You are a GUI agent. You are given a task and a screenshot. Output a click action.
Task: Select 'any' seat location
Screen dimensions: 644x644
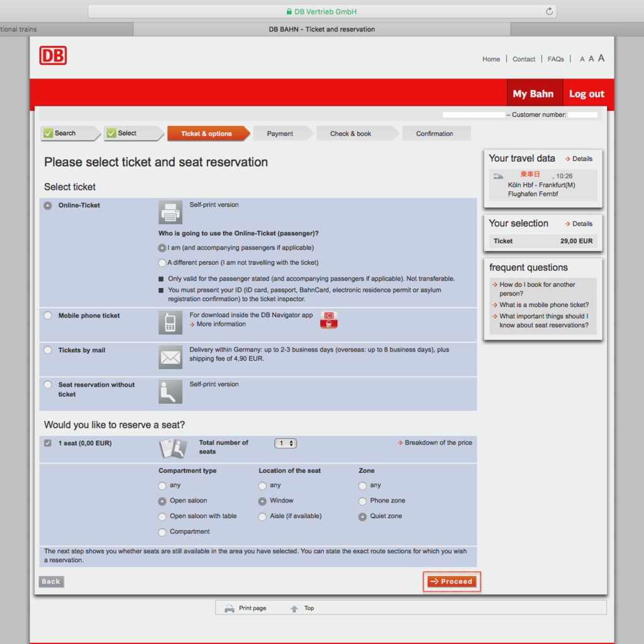tap(262, 486)
